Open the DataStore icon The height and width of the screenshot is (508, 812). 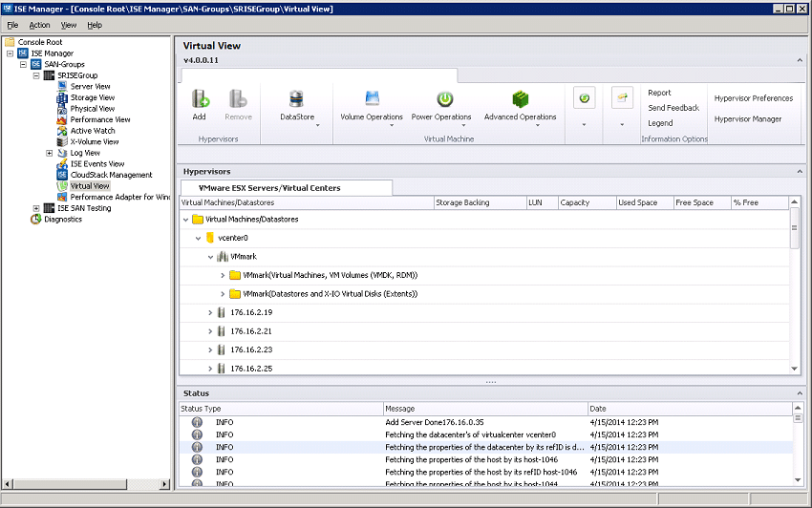(297, 98)
